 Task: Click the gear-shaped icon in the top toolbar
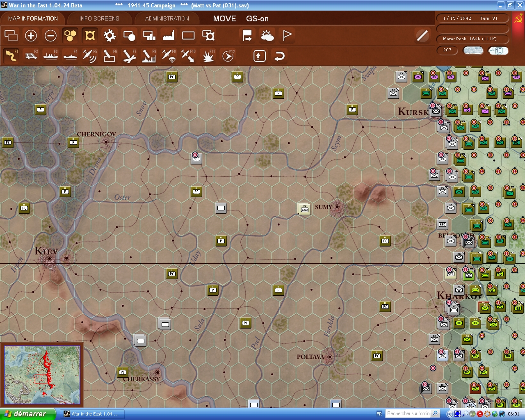pos(110,36)
